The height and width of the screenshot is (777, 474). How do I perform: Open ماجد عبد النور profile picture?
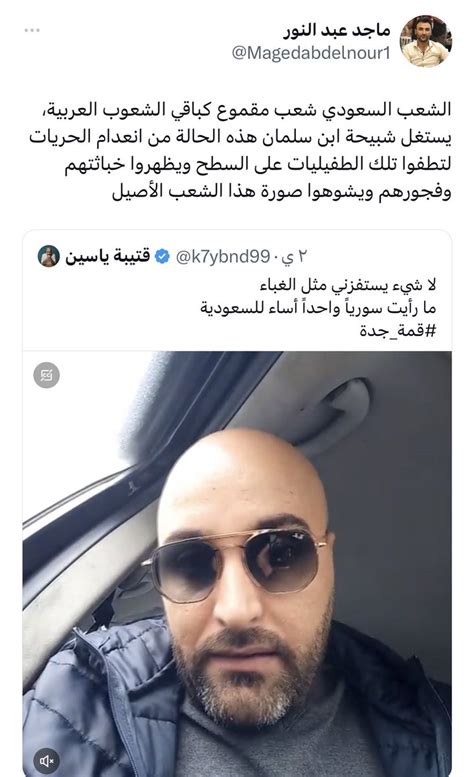425,42
